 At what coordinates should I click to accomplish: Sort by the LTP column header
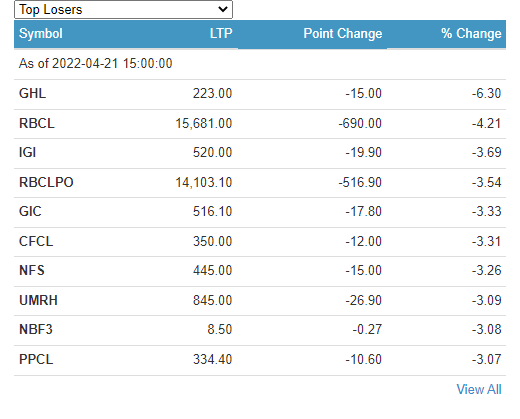[221, 33]
